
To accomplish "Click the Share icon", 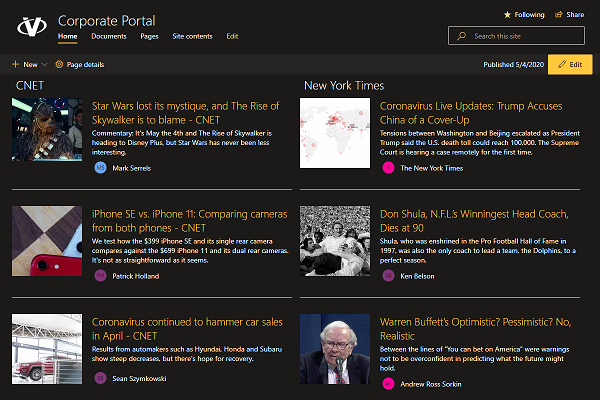I will [x=559, y=15].
